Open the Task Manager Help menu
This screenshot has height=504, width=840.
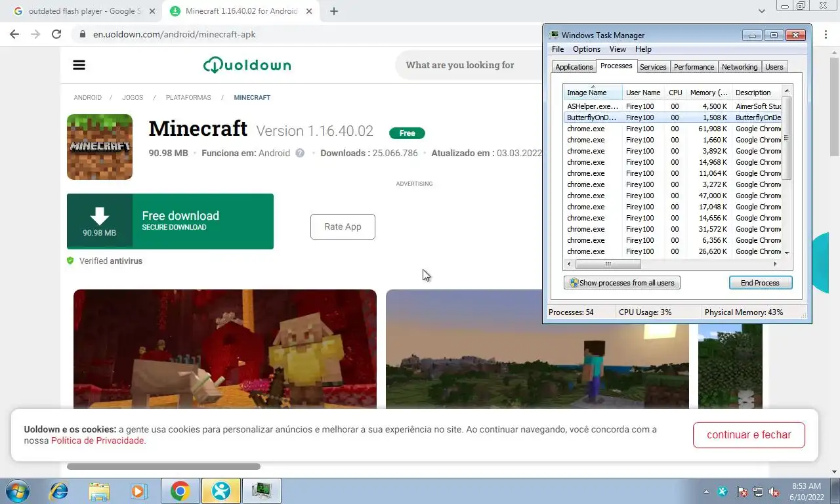(x=643, y=49)
